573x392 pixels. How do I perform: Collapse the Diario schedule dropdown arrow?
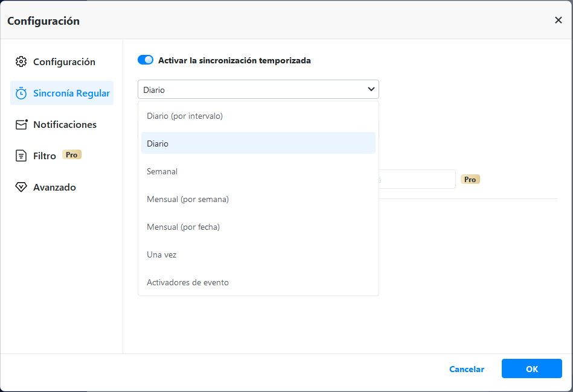coord(371,89)
